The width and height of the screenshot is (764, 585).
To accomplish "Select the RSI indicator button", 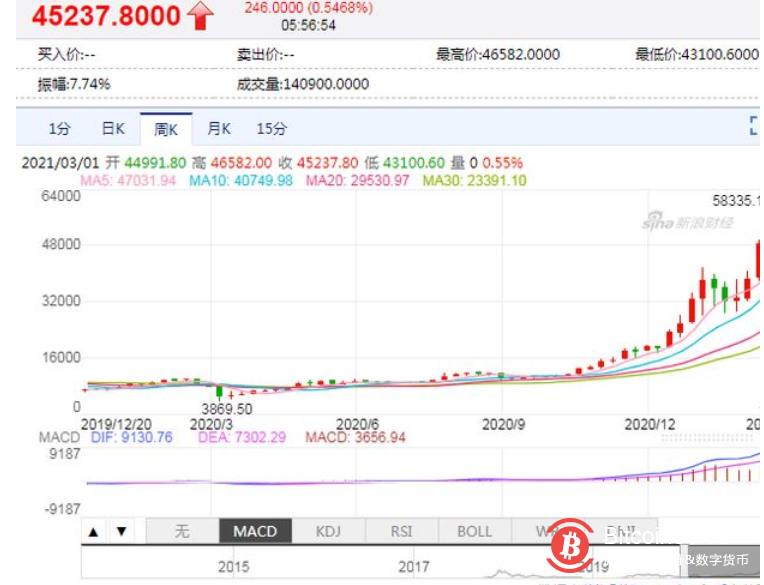I will coord(401,531).
